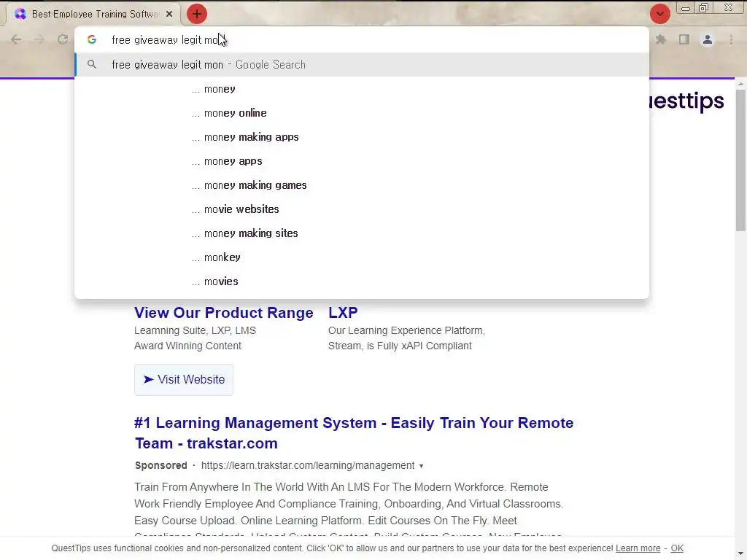
Task: Go back with the browser back arrow
Action: click(16, 39)
